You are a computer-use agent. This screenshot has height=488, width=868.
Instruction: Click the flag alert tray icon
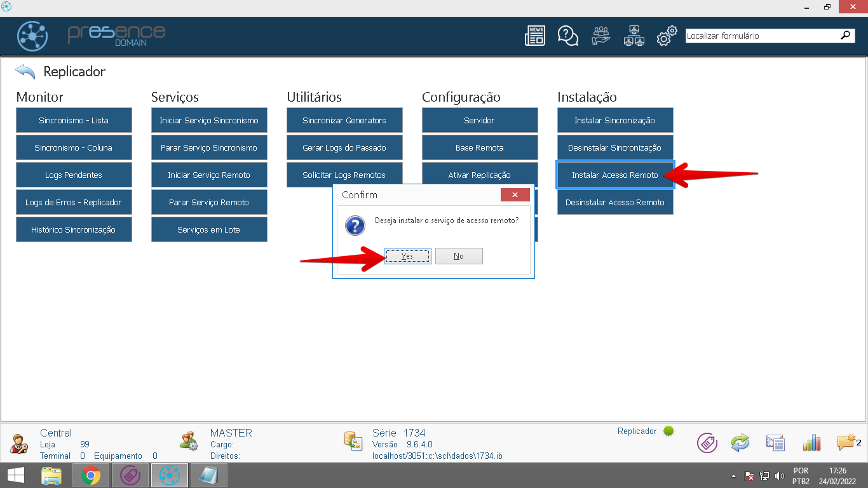click(x=750, y=476)
